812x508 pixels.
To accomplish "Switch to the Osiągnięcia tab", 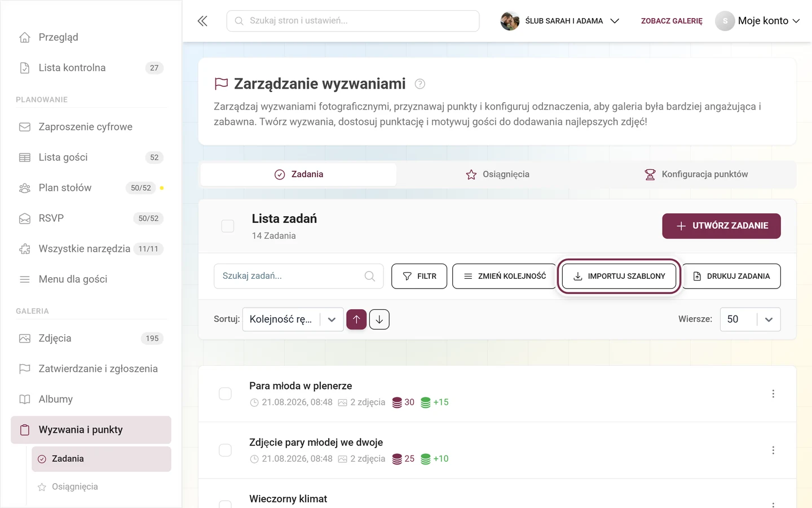I will click(497, 174).
